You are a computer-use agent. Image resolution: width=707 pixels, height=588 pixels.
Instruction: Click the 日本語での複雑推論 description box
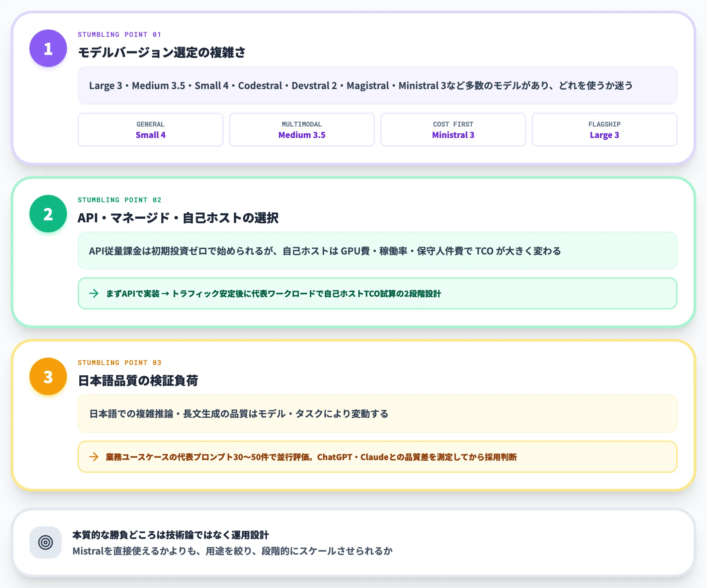[x=377, y=414]
